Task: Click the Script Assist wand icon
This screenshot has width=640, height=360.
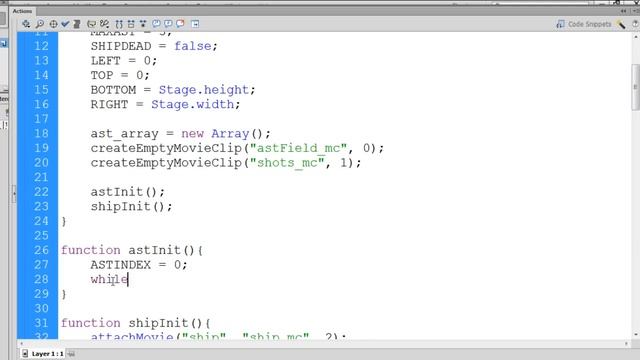Action: pyautogui.click(x=622, y=24)
